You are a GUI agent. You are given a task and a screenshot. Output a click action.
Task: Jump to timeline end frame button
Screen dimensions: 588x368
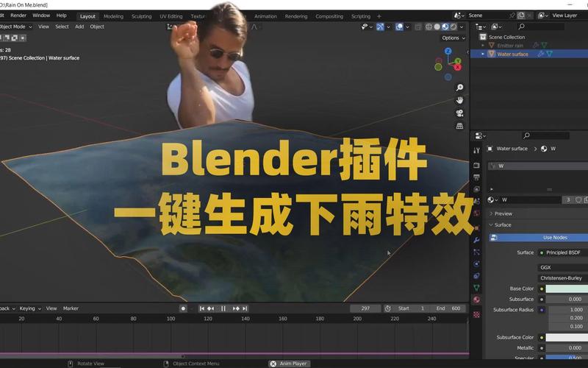[245, 308]
